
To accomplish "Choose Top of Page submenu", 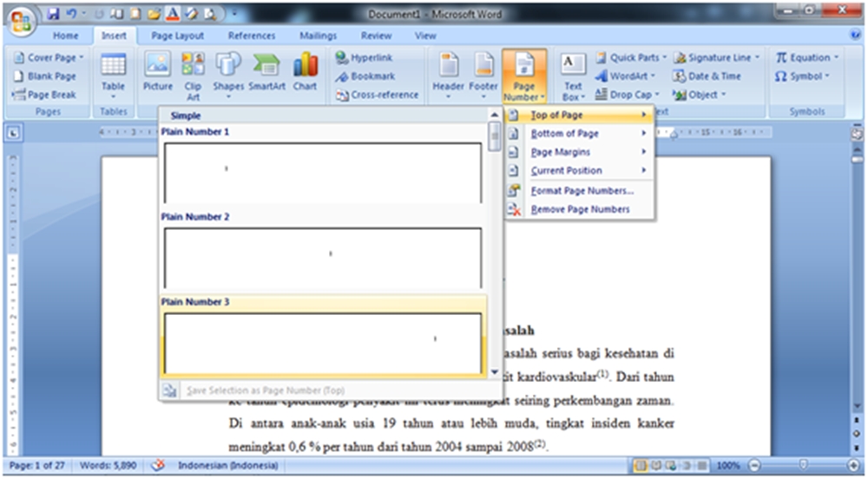I will coord(579,115).
